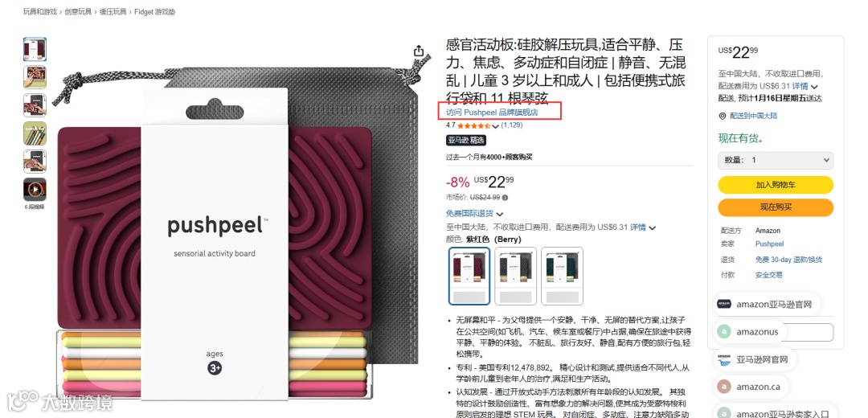
Task: Click the location pin for delivery to China
Action: (x=722, y=116)
